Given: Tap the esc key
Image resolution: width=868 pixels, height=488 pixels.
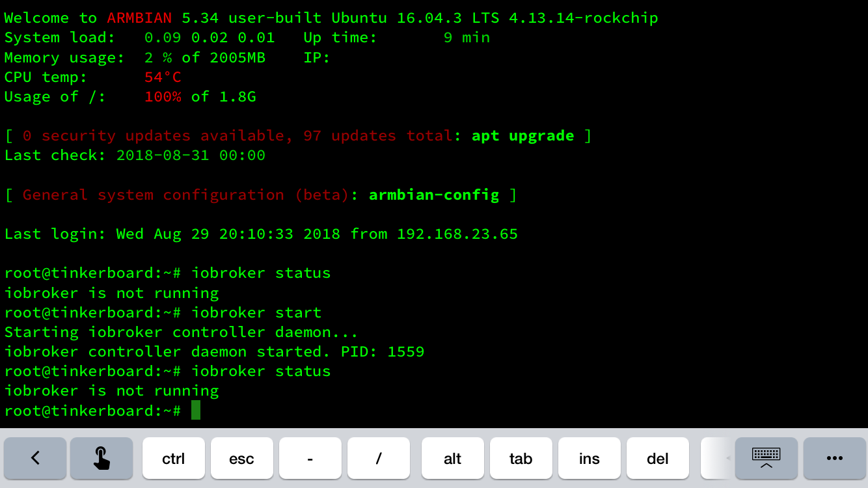Looking at the screenshot, I should pyautogui.click(x=242, y=458).
